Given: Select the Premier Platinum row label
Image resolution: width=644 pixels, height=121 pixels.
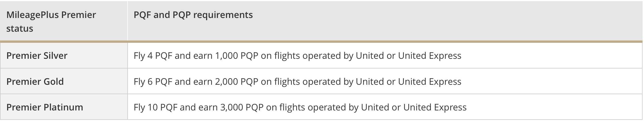Looking at the screenshot, I should 45,107.
